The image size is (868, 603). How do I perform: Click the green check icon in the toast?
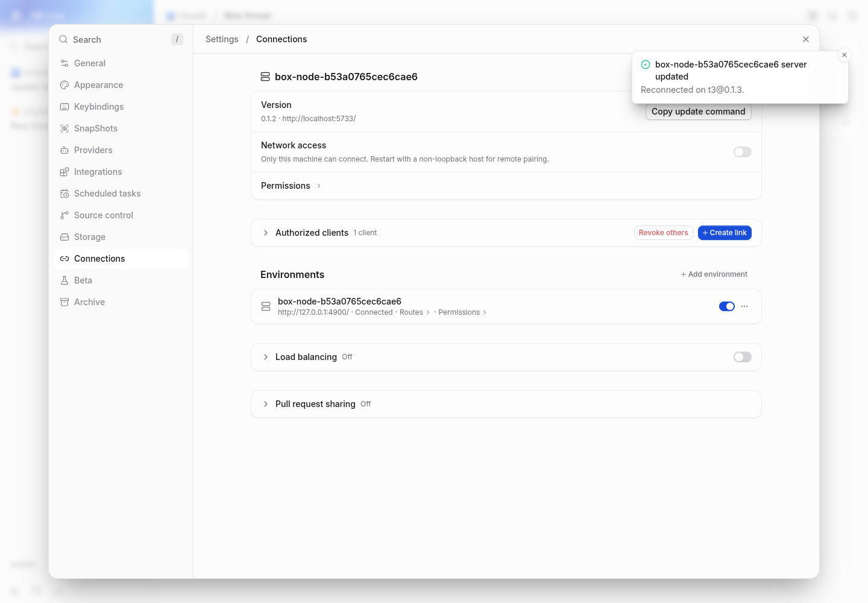tap(646, 65)
